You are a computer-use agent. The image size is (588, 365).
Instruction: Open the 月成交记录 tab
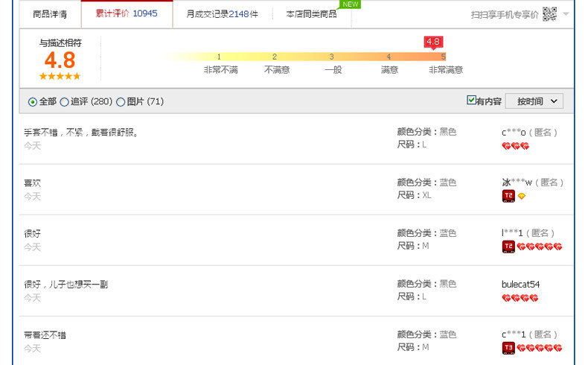(x=222, y=13)
